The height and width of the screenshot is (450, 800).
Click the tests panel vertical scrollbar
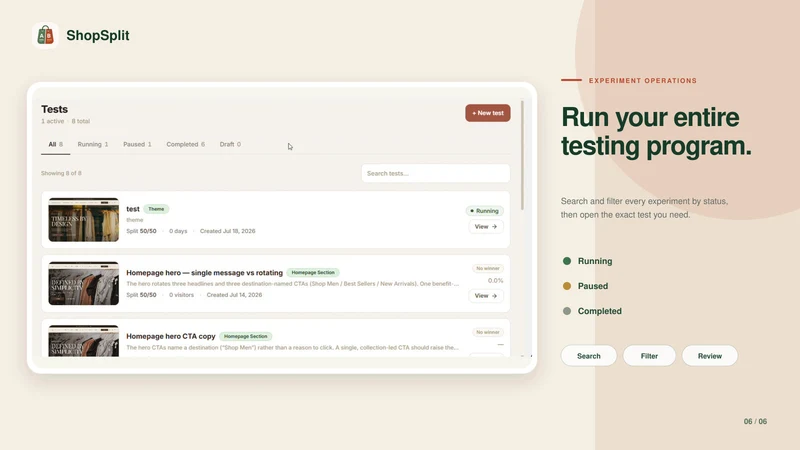(522, 155)
